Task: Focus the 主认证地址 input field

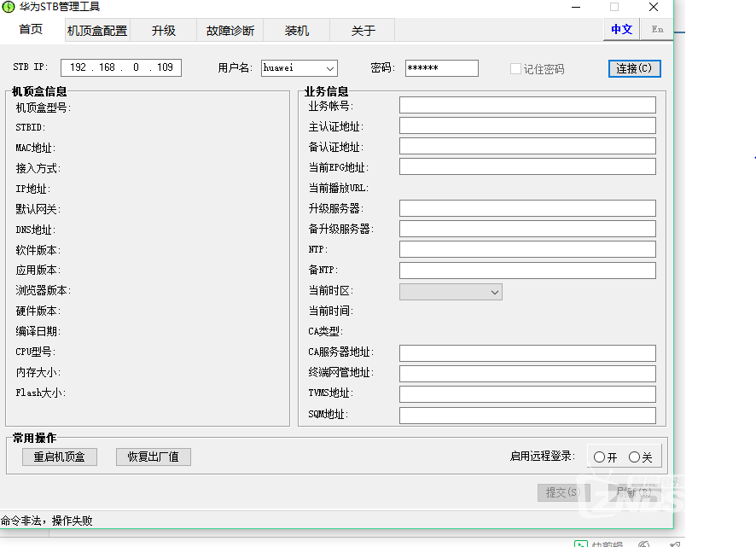Action: pos(527,125)
